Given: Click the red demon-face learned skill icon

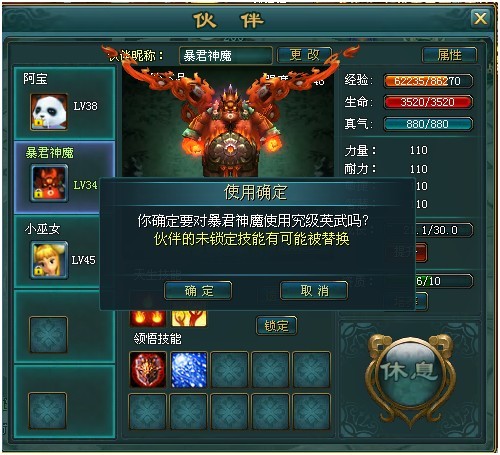Looking at the screenshot, I should tap(148, 370).
